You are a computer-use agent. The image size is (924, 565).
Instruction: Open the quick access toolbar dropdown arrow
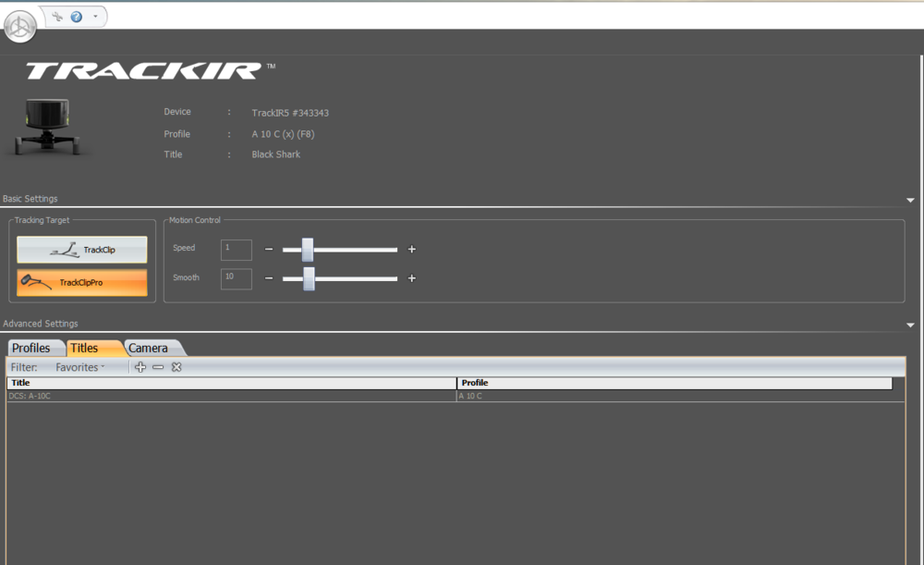click(x=95, y=17)
